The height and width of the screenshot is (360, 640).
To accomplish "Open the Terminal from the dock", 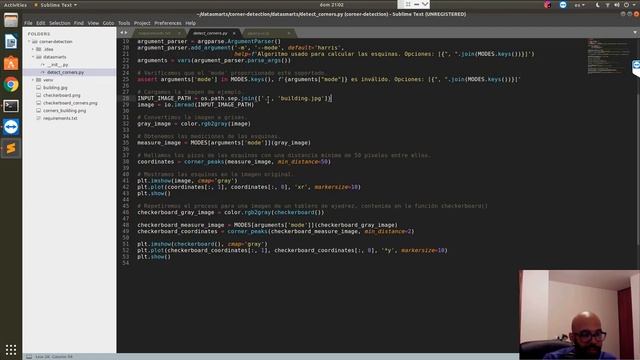I will 11,106.
